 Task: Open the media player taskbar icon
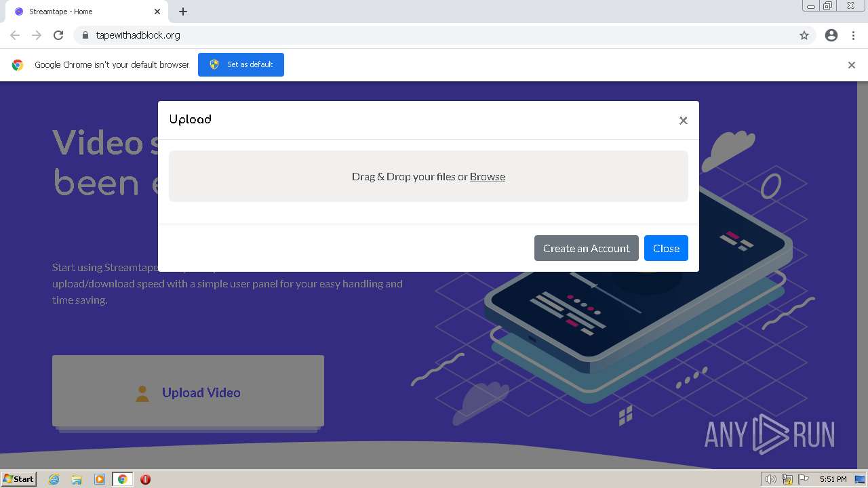click(100, 479)
